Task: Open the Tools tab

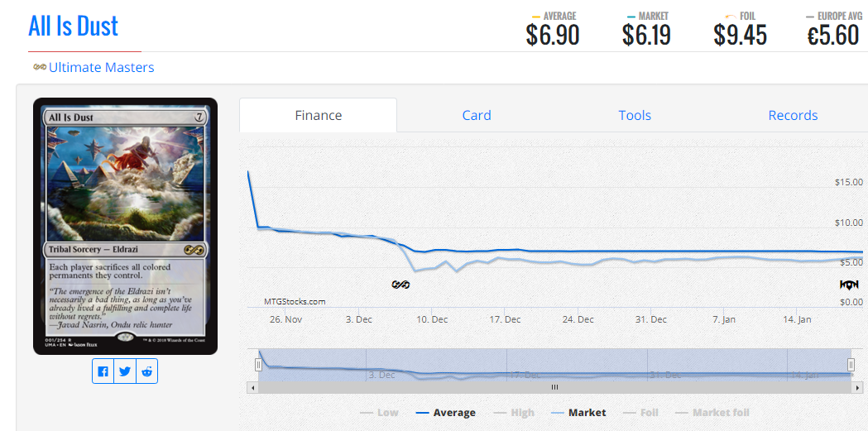Action: pos(635,115)
